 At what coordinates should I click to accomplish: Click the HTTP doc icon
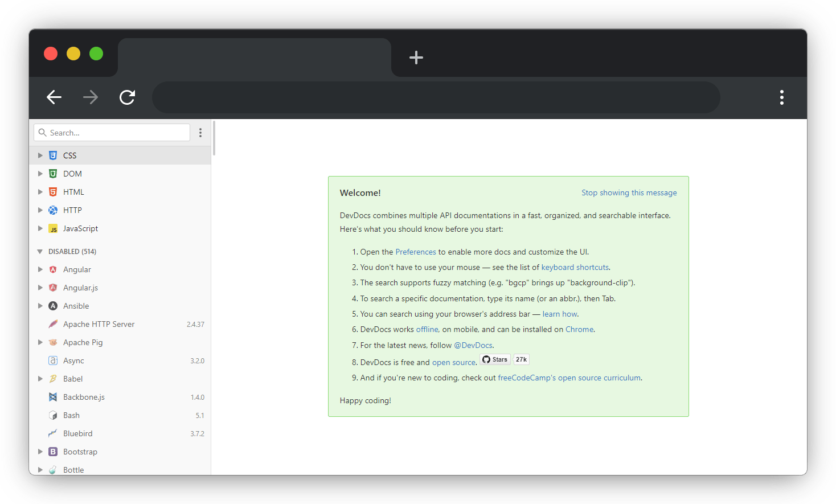pyautogui.click(x=53, y=210)
